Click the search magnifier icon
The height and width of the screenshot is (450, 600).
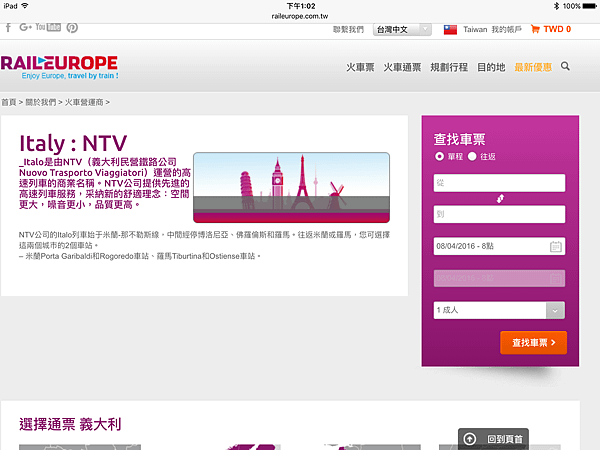(x=565, y=67)
